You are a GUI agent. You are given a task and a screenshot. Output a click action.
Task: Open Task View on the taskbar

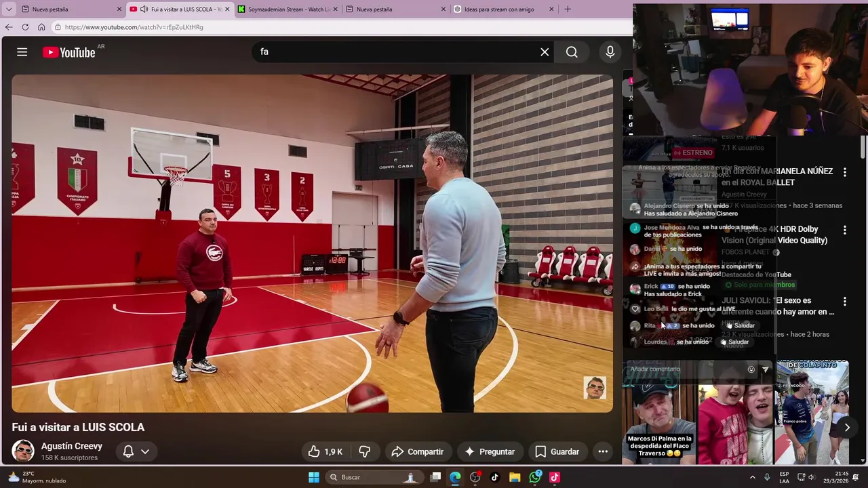pyautogui.click(x=435, y=477)
